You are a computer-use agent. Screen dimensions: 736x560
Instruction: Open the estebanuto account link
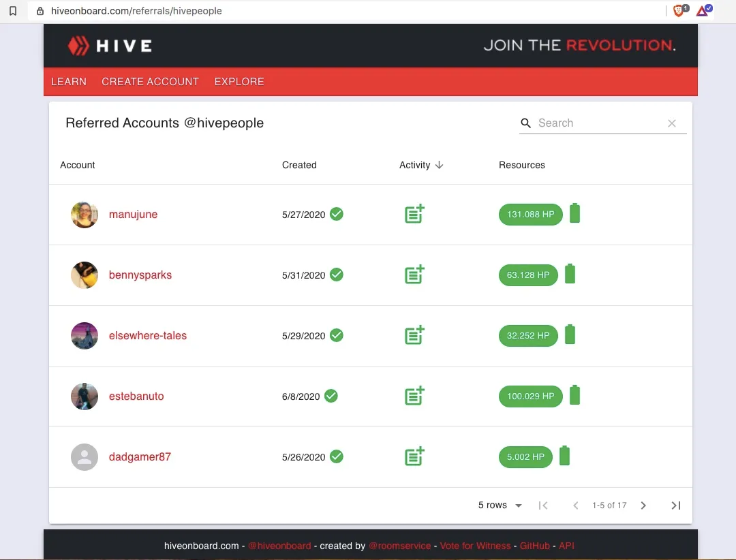coord(136,396)
